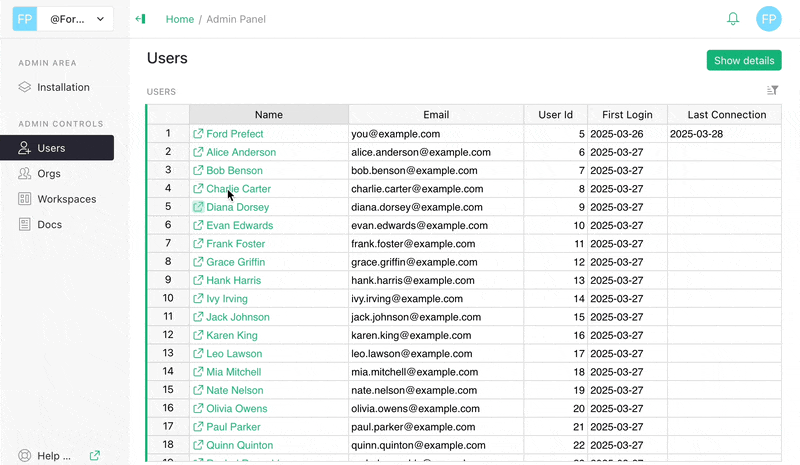Click the notifications bell icon
The height and width of the screenshot is (465, 800).
733,19
